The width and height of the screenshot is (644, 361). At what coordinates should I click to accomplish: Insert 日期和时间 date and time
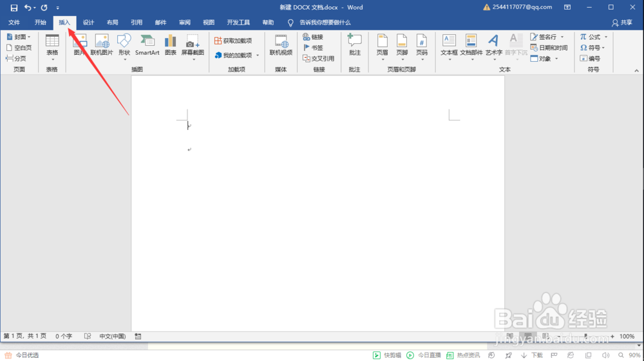549,48
